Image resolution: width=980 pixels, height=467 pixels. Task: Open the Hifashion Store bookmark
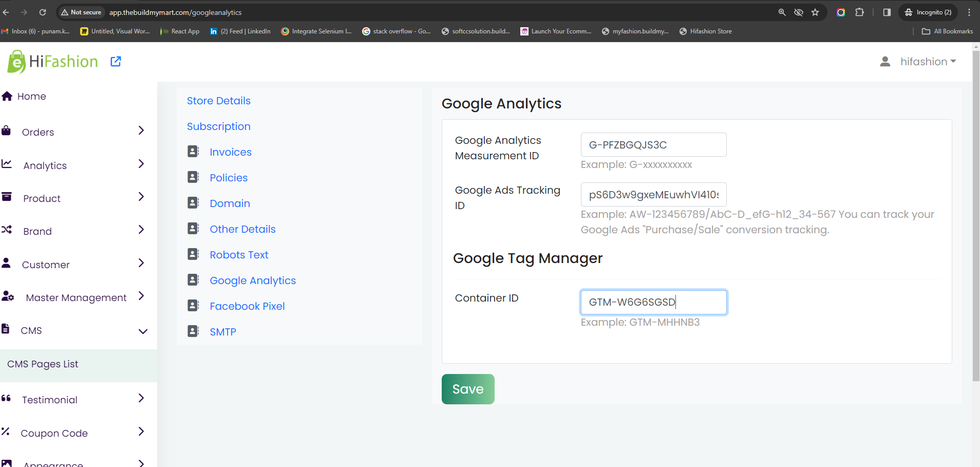tap(706, 31)
